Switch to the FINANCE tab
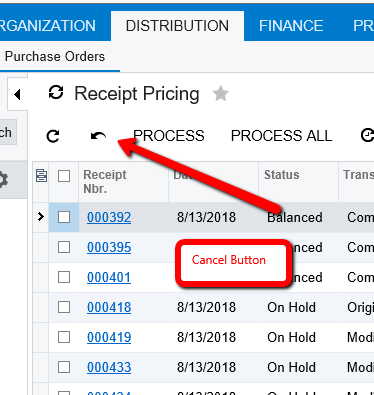374x395 pixels. (x=291, y=26)
